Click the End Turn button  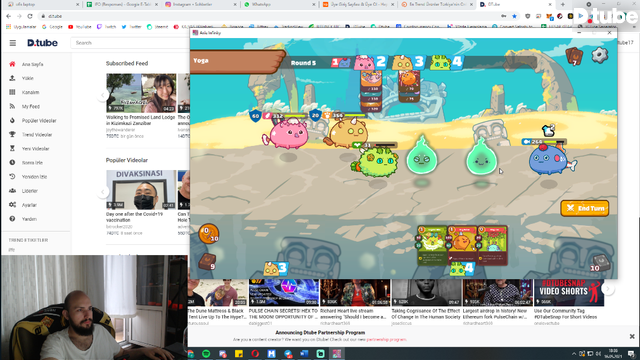pos(585,208)
